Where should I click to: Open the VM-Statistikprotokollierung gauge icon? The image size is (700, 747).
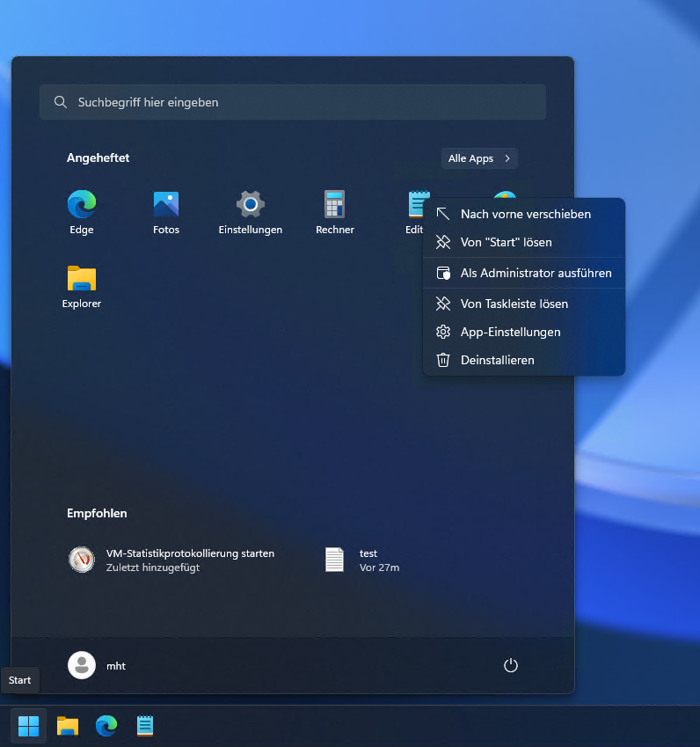tap(82, 560)
